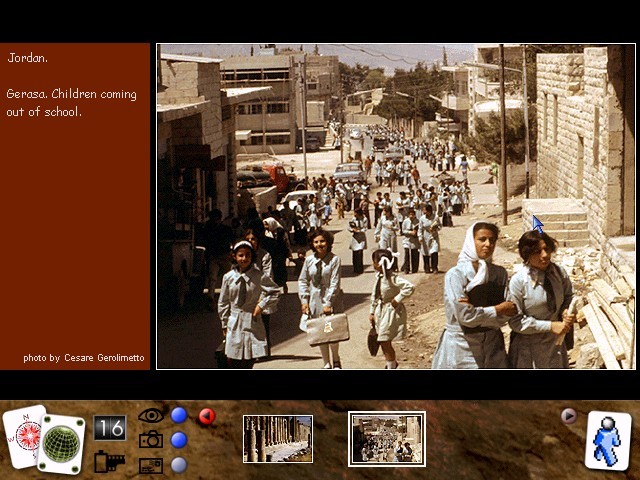Image resolution: width=640 pixels, height=480 pixels.
Task: Click the eye view icon
Action: tap(151, 416)
